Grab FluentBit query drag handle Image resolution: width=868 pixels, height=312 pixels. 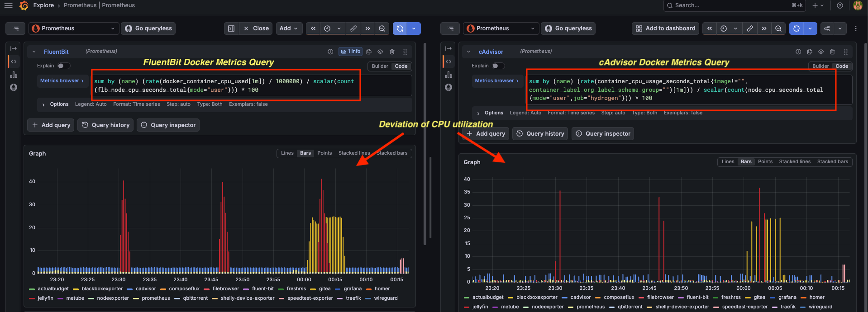coord(405,52)
